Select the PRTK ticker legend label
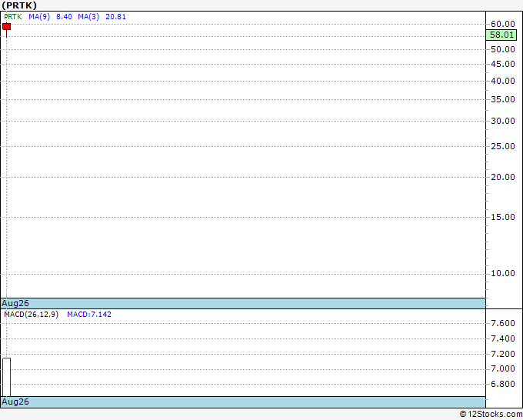This screenshot has height=420, width=523. click(x=13, y=17)
